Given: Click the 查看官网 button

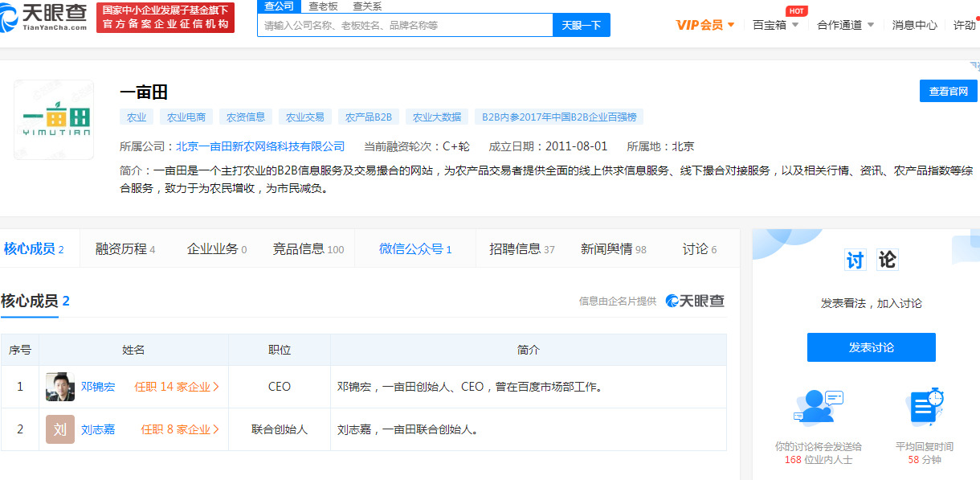Looking at the screenshot, I should click(x=949, y=91).
